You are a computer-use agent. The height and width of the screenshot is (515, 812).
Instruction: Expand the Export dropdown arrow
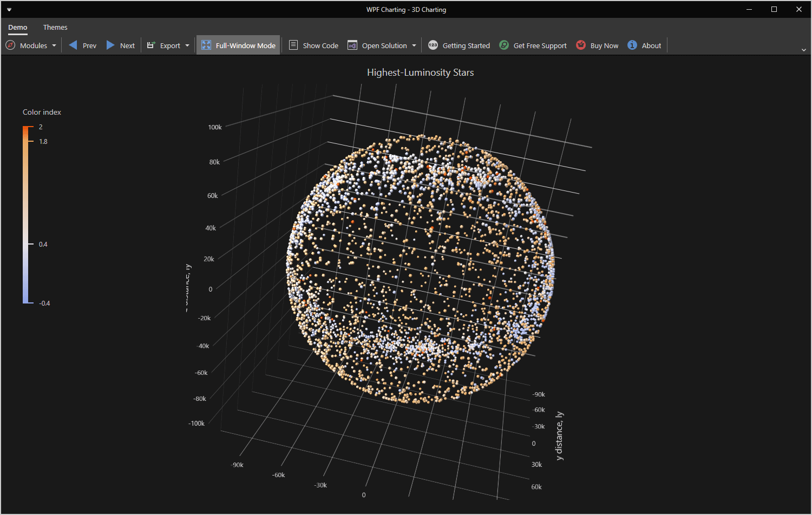[187, 46]
